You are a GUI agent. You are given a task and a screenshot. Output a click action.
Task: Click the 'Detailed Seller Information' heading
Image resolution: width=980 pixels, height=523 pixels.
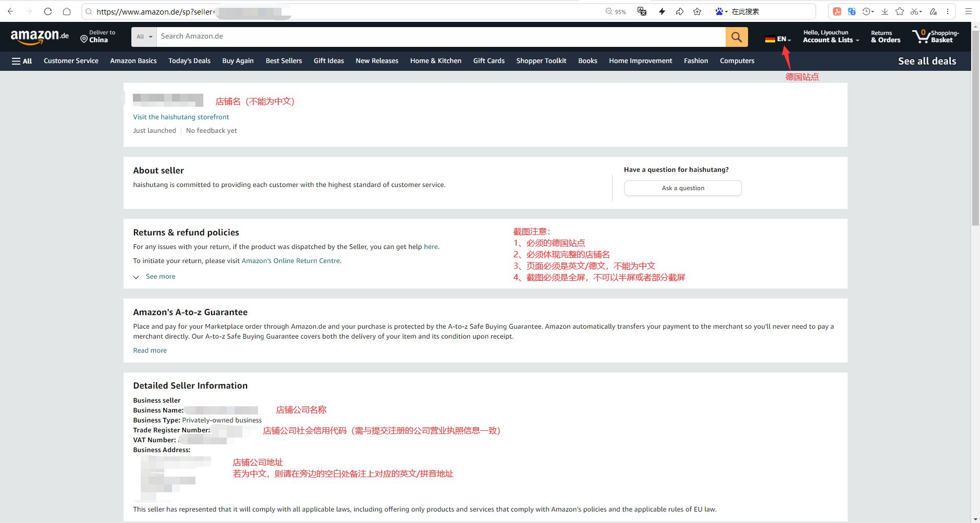pos(190,385)
